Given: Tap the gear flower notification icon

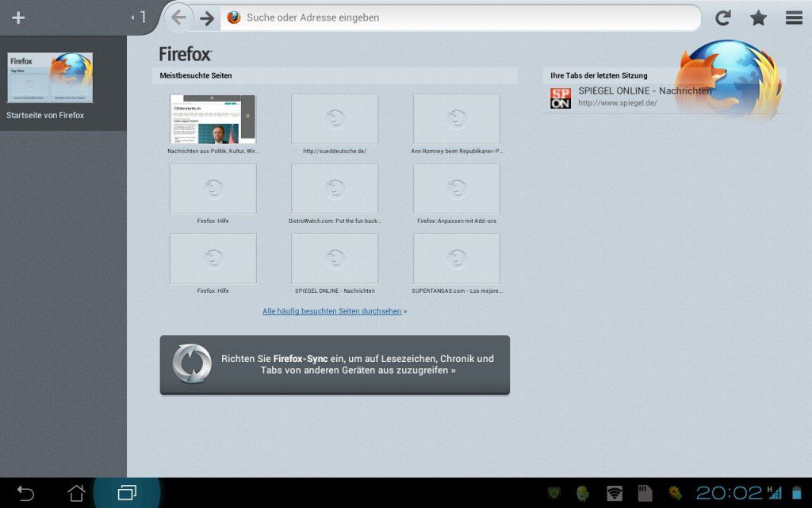Looking at the screenshot, I should coord(674,492).
